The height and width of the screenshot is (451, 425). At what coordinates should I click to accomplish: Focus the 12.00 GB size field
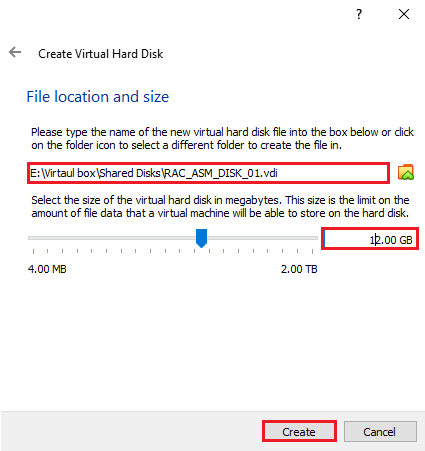coord(370,239)
